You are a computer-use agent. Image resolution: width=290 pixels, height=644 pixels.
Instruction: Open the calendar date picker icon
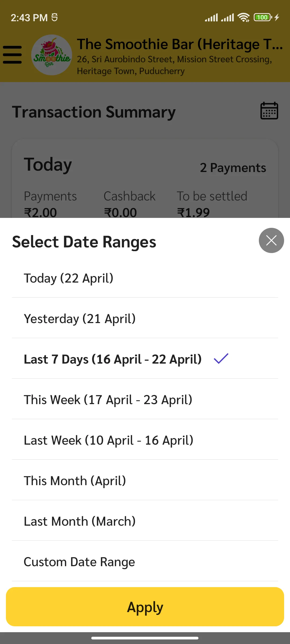coord(269,111)
